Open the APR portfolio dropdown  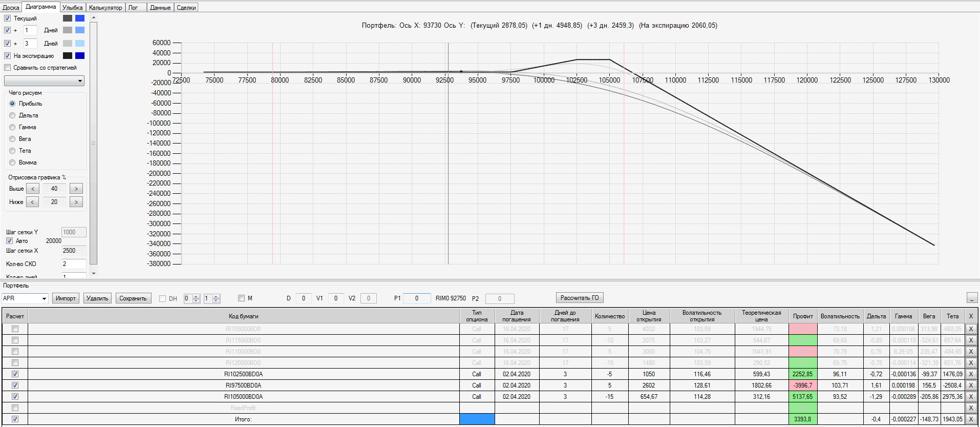(25, 298)
